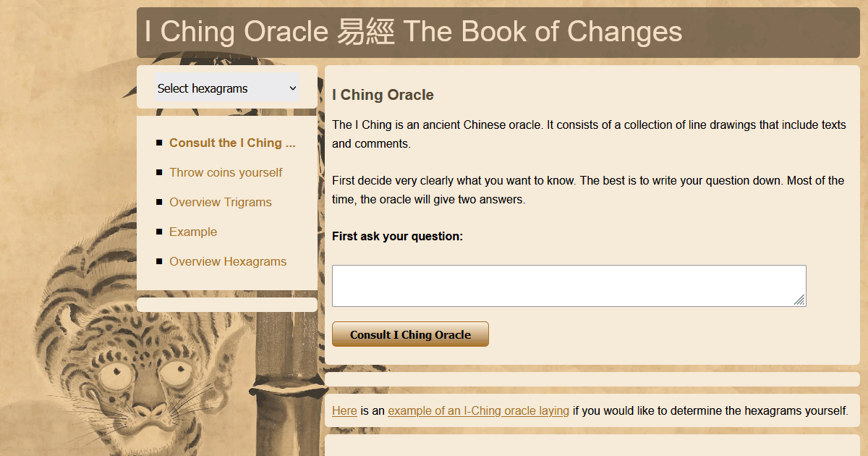Click the square bullet beside Overview Trigrams
Screen dimensions: 868x456
click(x=159, y=203)
